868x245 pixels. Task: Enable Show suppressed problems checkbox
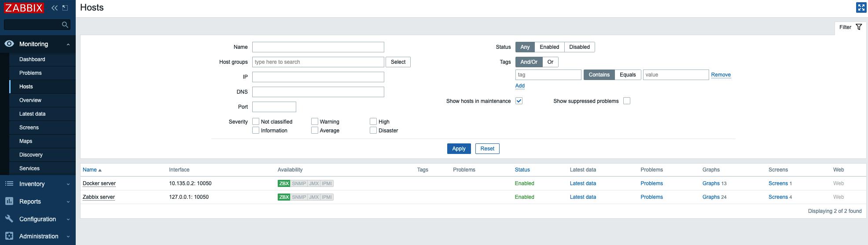(x=627, y=101)
